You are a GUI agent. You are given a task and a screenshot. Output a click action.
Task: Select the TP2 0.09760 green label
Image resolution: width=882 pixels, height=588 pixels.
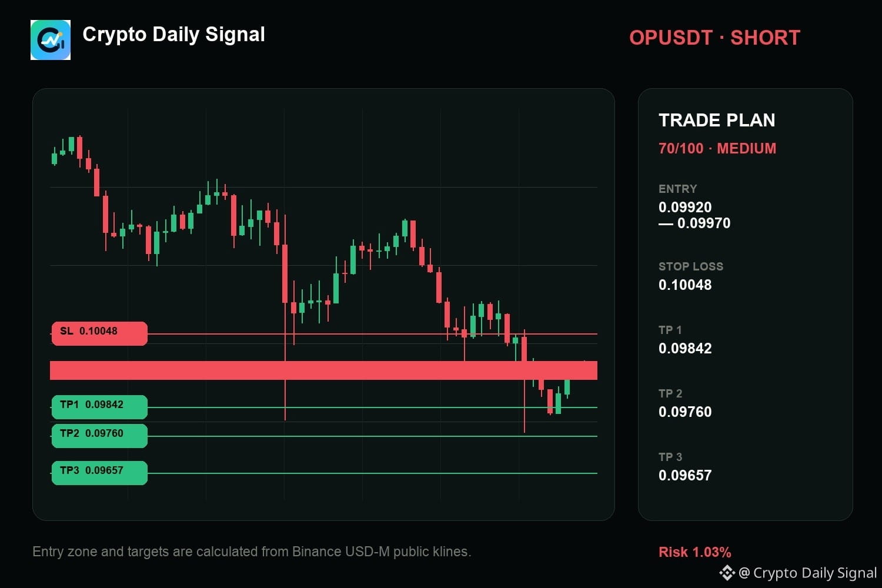(99, 436)
